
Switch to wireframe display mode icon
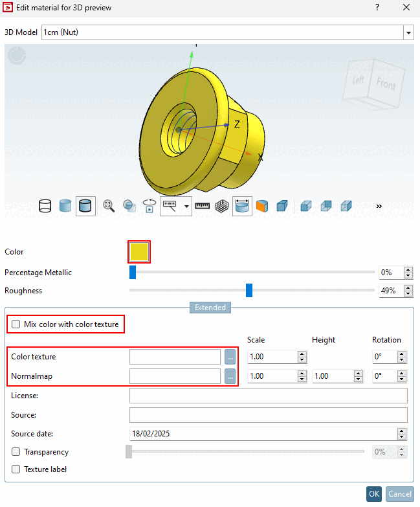point(45,206)
